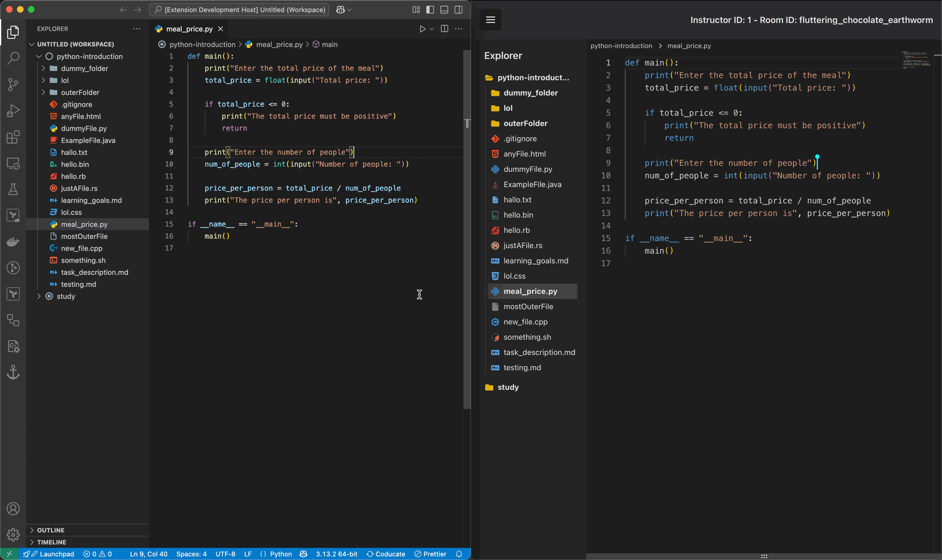942x560 pixels.
Task: Split the editor right
Action: pos(444,29)
